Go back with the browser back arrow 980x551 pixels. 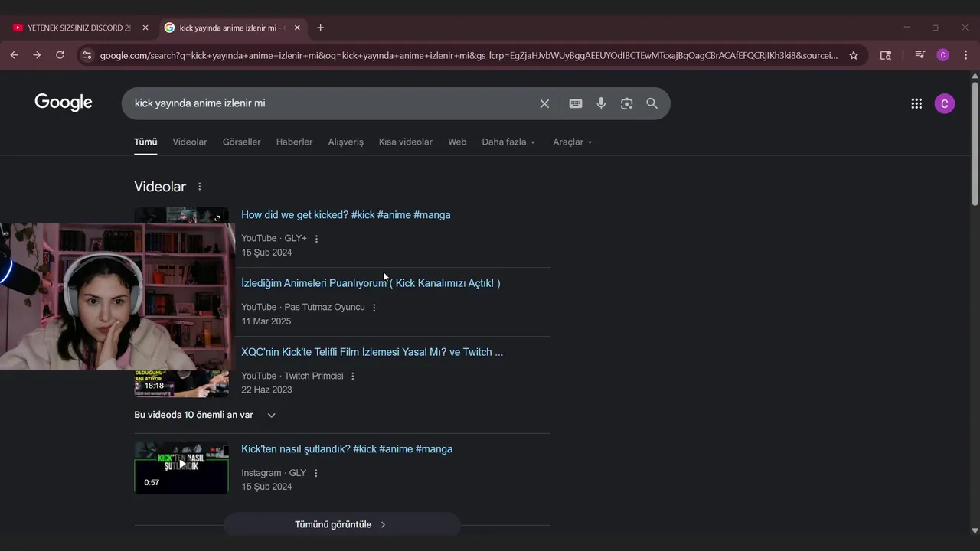click(14, 55)
